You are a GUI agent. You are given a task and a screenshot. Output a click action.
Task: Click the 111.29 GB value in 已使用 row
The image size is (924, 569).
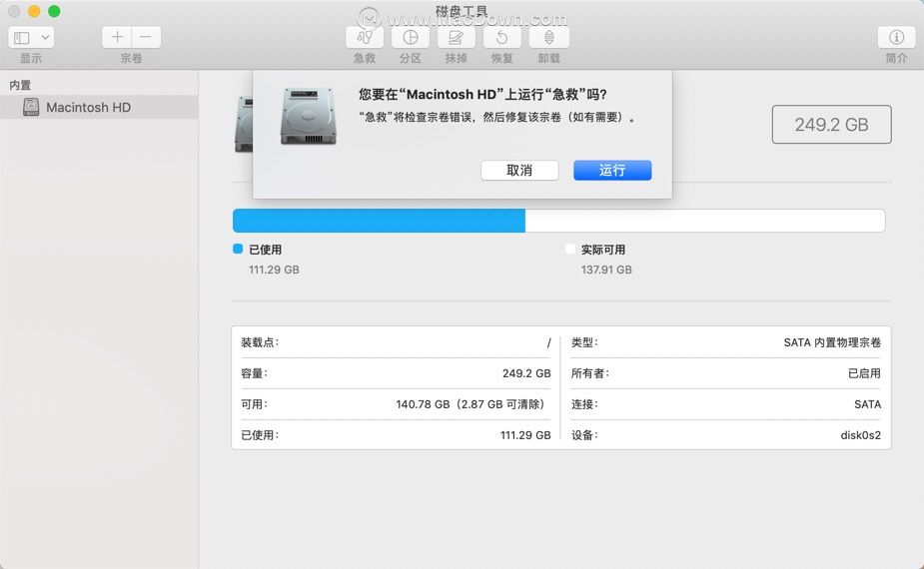(x=525, y=435)
